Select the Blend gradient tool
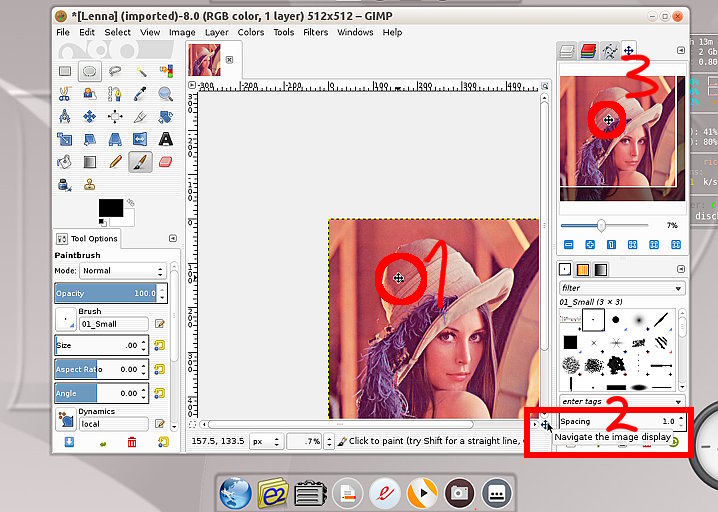 (90, 162)
